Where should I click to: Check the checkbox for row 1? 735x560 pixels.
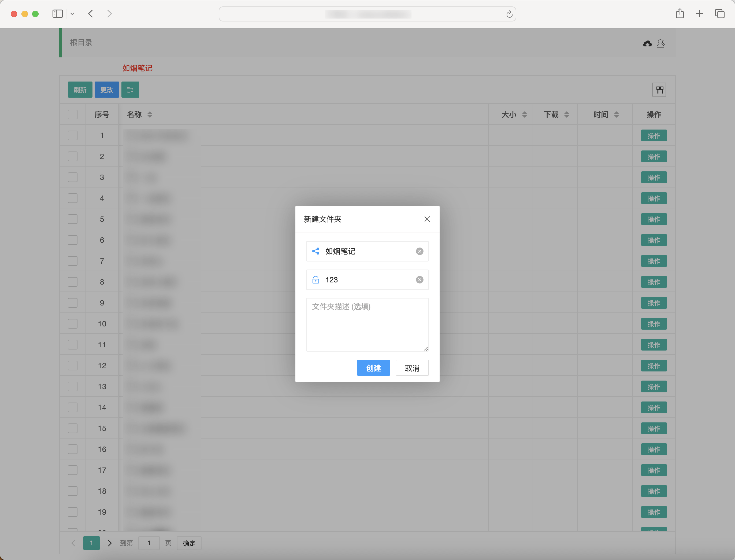point(73,135)
